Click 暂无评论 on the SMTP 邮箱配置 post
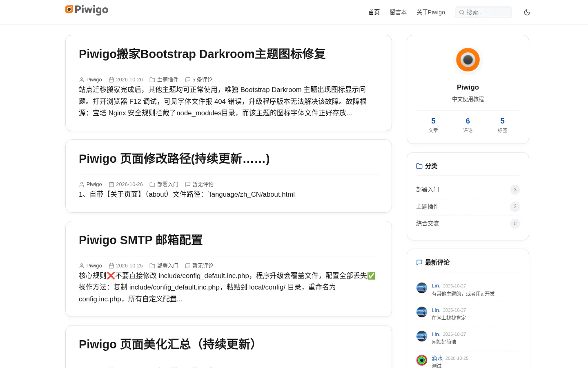 (203, 266)
